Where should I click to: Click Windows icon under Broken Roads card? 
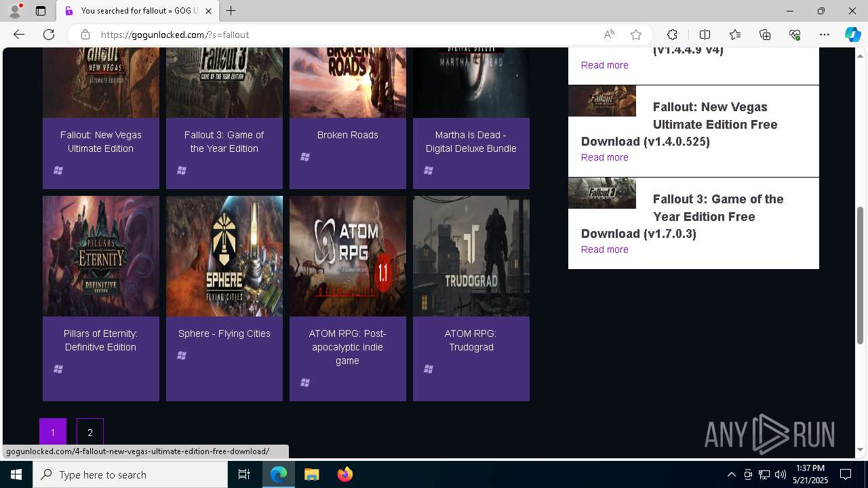pos(305,157)
